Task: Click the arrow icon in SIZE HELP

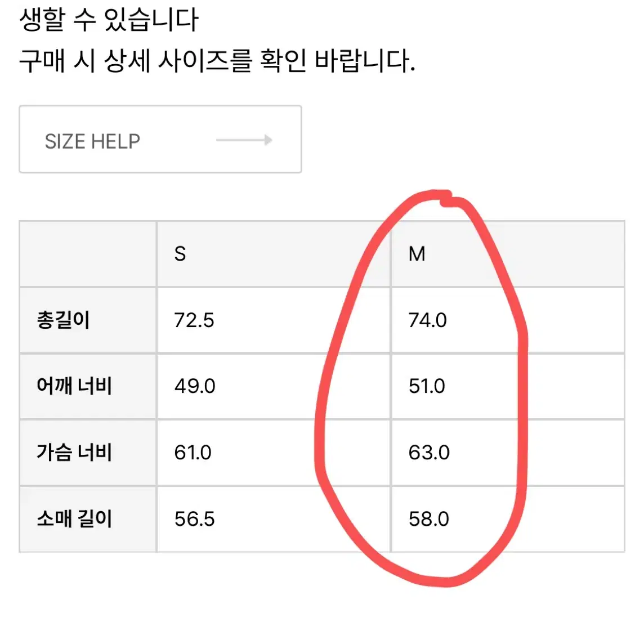Action: point(244,140)
